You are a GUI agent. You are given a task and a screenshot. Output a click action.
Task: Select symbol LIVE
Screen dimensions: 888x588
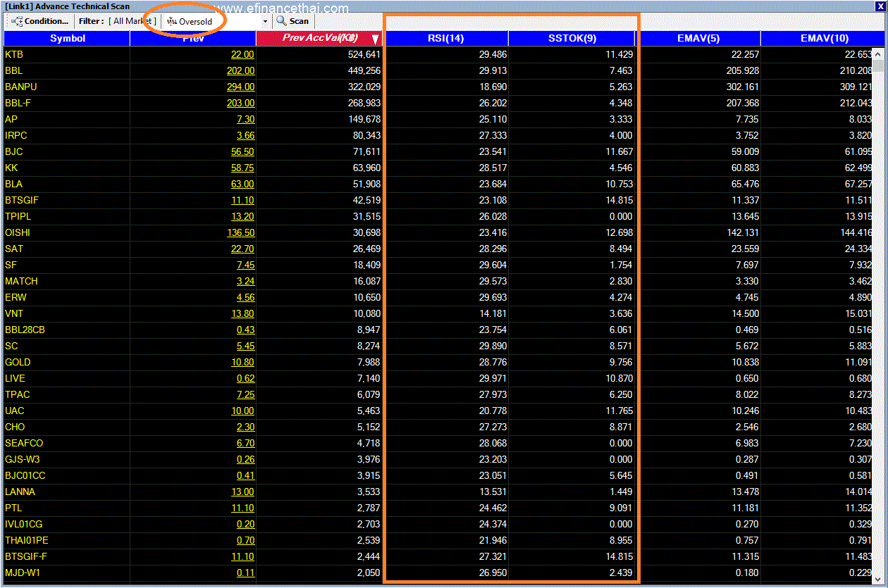pos(15,378)
